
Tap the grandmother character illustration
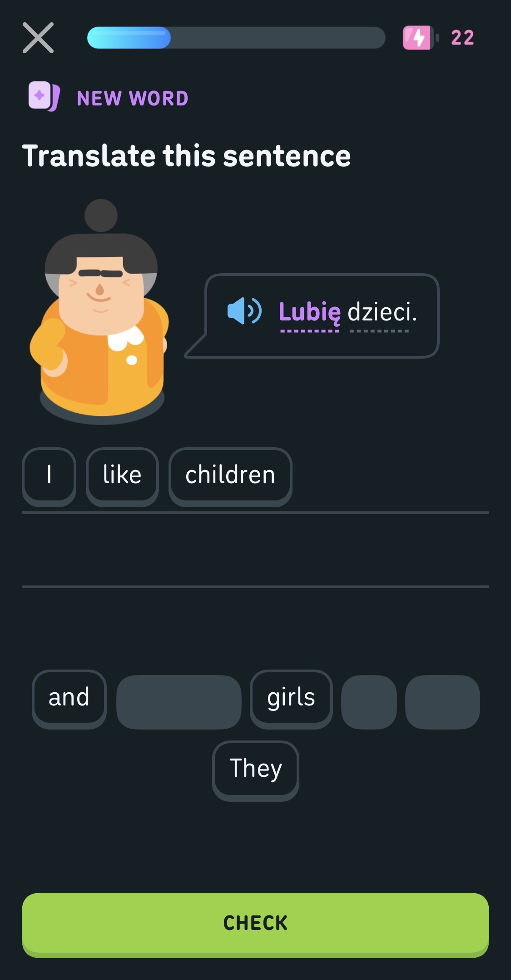click(101, 314)
